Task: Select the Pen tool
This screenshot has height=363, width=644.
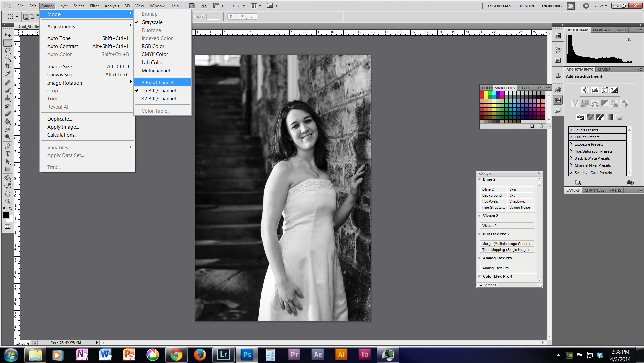Action: pyautogui.click(x=8, y=146)
